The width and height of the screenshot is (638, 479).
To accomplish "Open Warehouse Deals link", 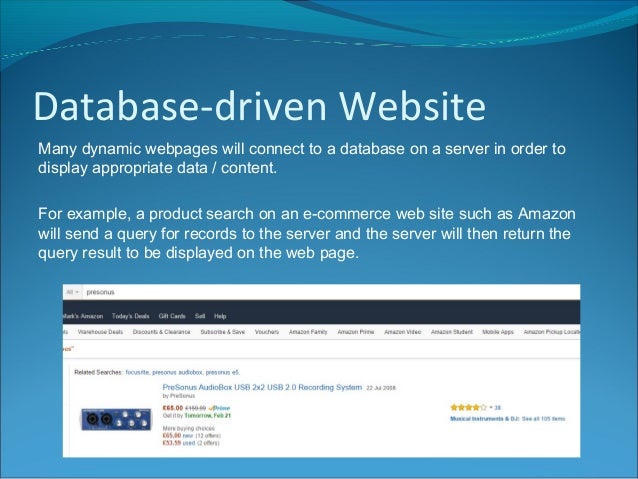I will click(x=100, y=332).
